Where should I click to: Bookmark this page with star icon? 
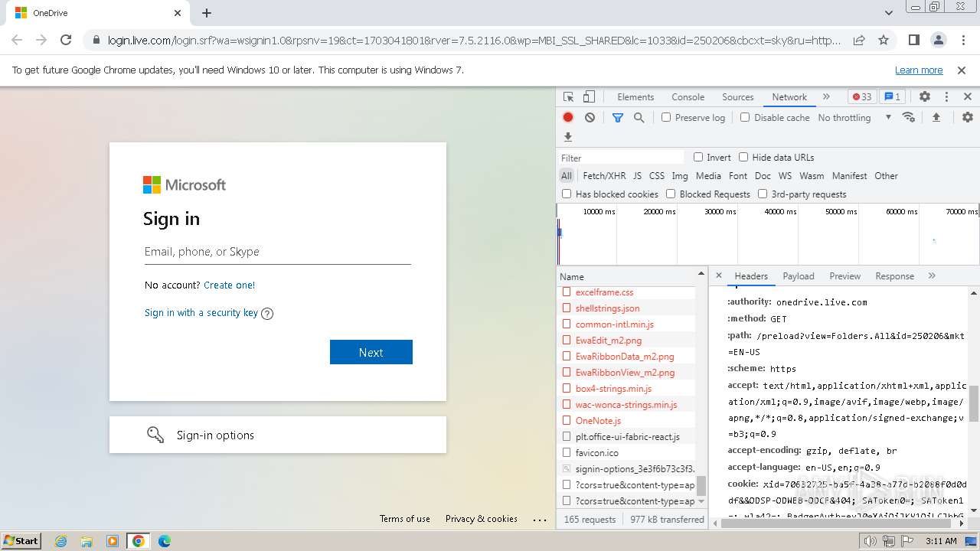[884, 40]
